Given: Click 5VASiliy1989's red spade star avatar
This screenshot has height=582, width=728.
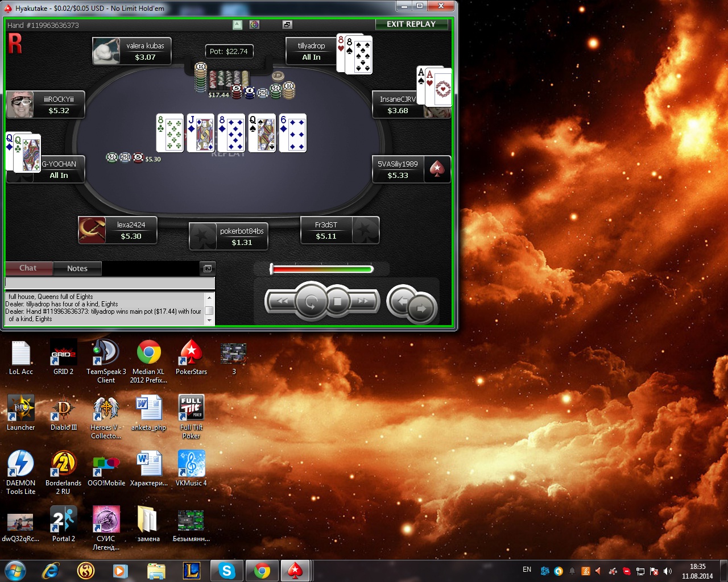Looking at the screenshot, I should (437, 169).
